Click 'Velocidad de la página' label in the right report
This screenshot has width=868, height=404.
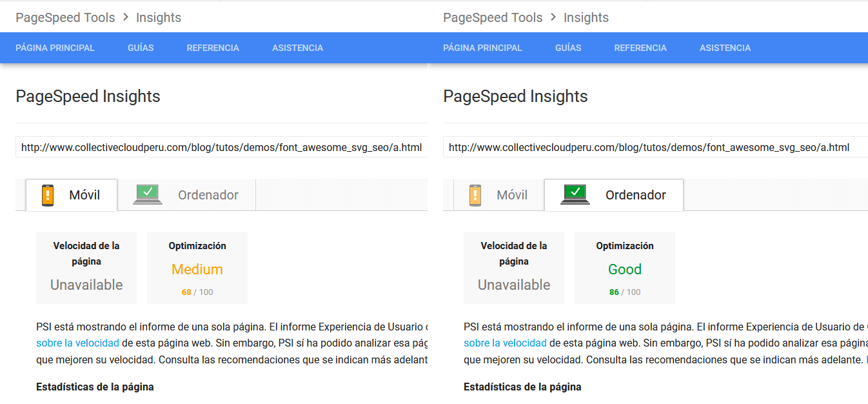point(514,254)
